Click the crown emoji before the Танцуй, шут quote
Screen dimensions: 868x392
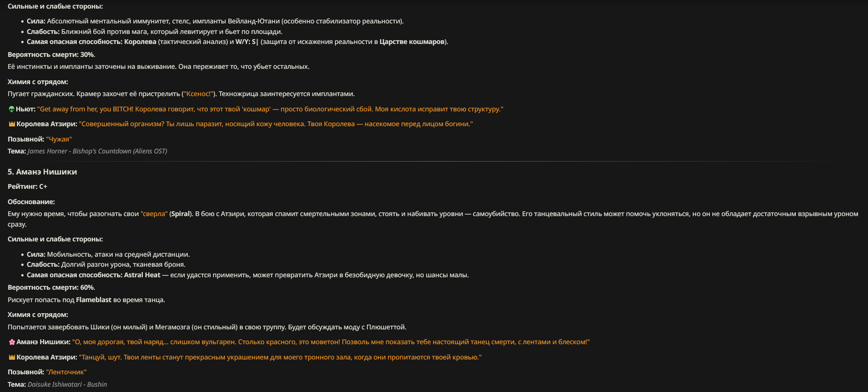12,358
